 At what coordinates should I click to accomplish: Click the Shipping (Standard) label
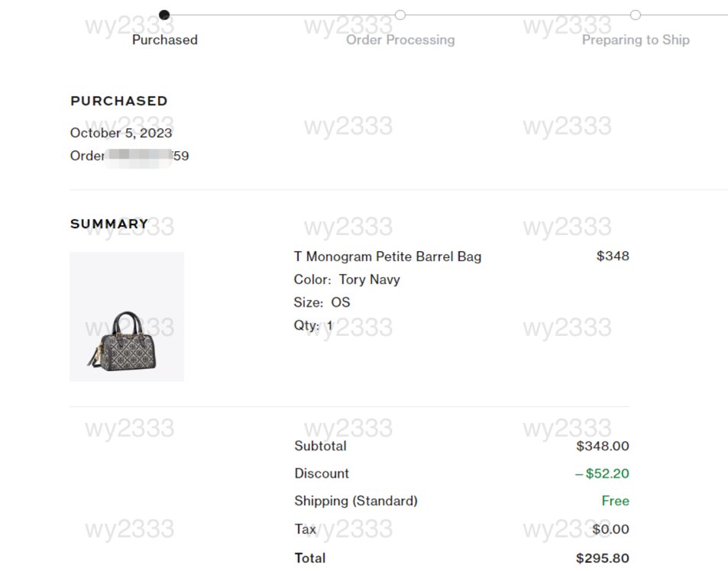point(356,501)
